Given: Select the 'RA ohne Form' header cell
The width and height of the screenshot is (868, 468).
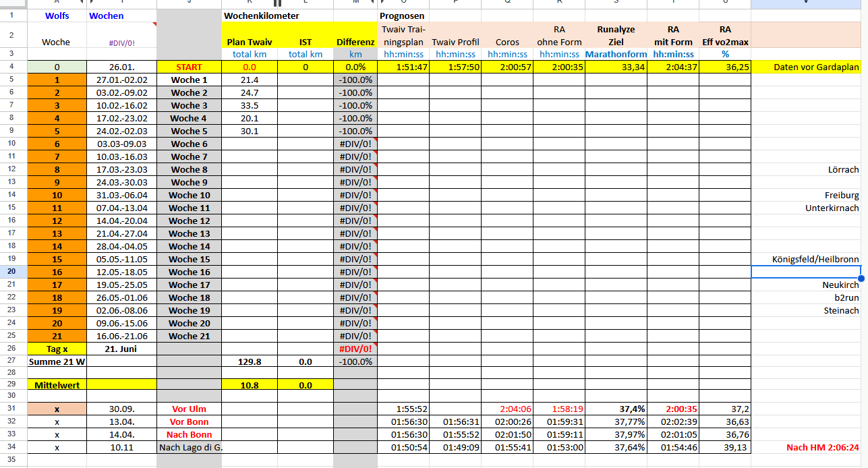Looking at the screenshot, I should tap(559, 35).
